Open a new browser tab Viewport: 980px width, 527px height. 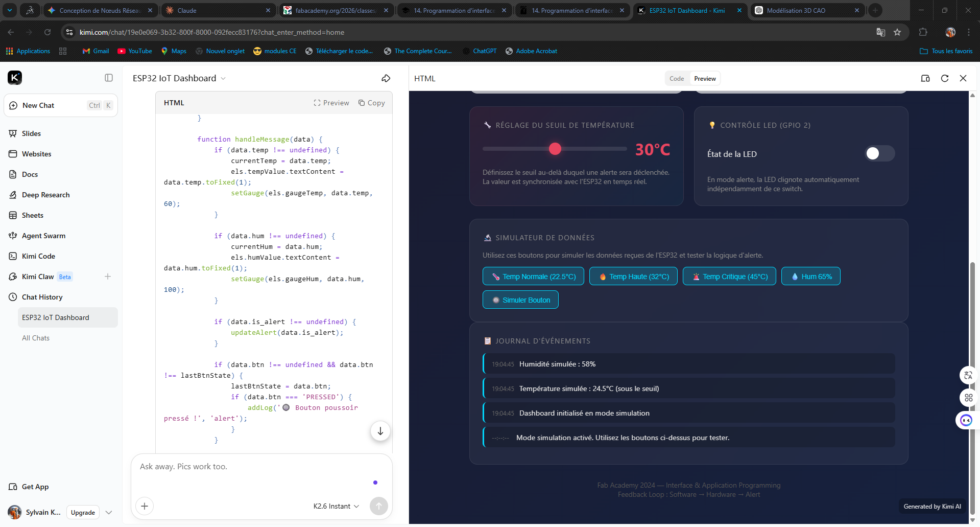(875, 10)
